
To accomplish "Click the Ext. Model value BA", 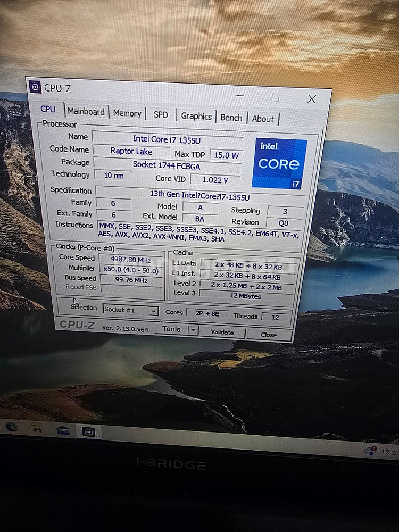I will (200, 219).
